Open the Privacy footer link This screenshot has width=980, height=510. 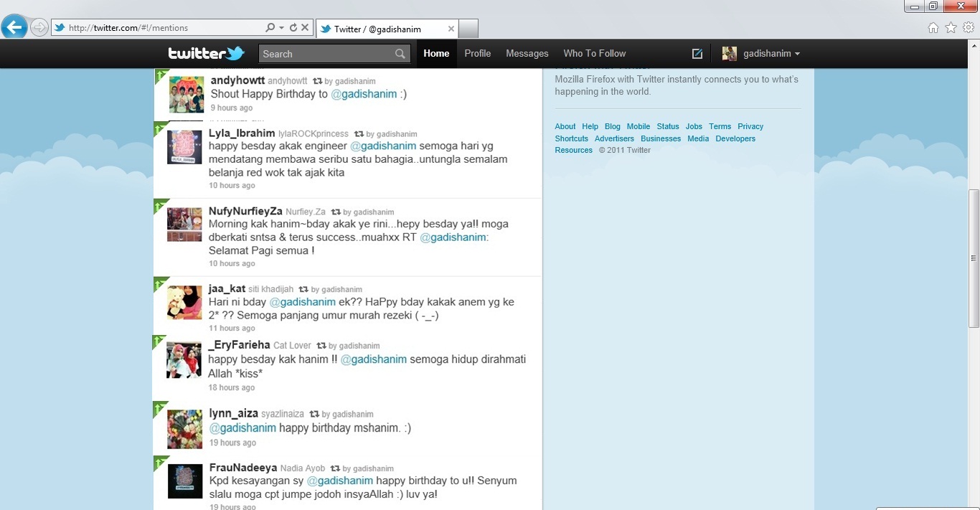750,126
